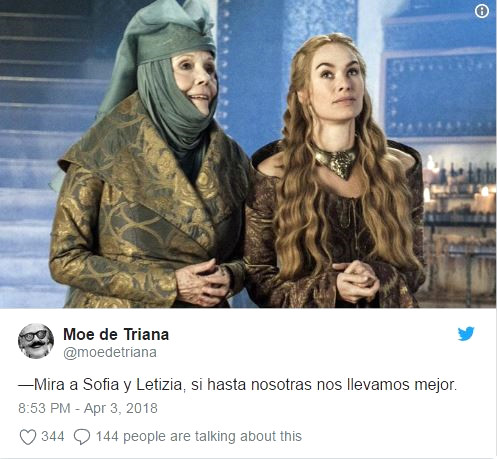Image resolution: width=498 pixels, height=459 pixels.
Task: Click the tweet text about Sofia y Letizia
Action: (237, 385)
